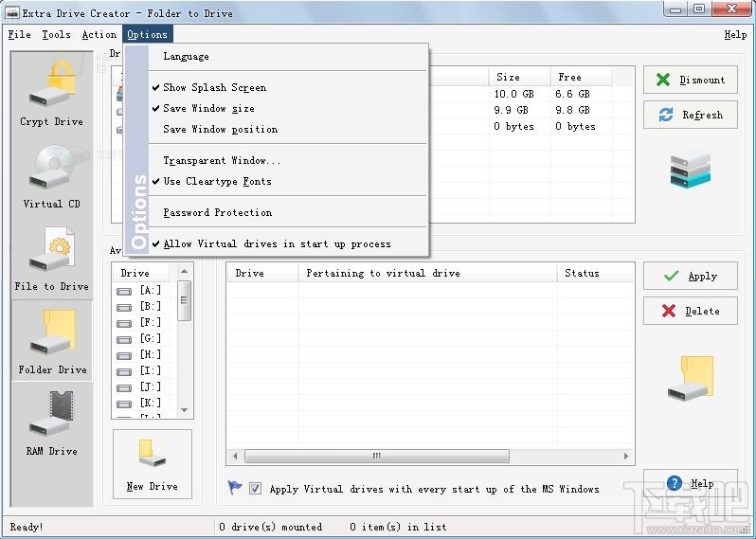Select drive letter [B:] in list

click(151, 306)
